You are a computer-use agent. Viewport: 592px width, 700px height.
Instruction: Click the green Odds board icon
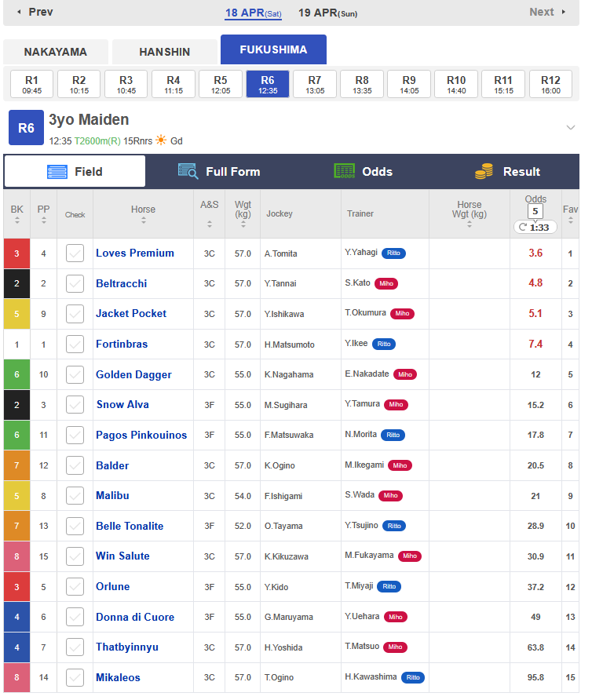345,171
